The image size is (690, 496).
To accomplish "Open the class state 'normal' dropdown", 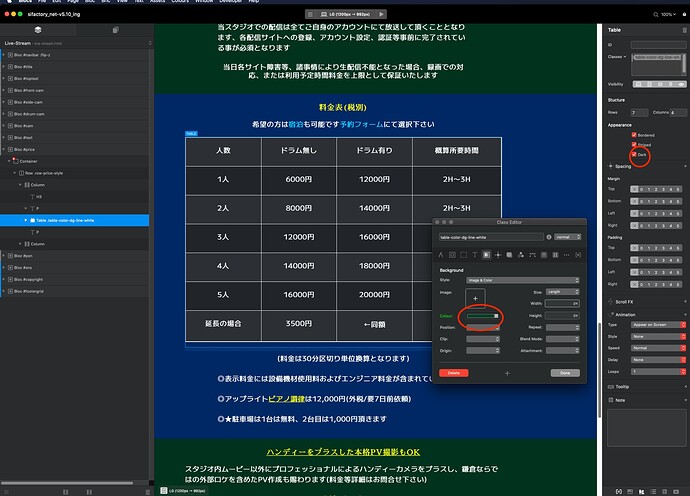I will (x=566, y=237).
